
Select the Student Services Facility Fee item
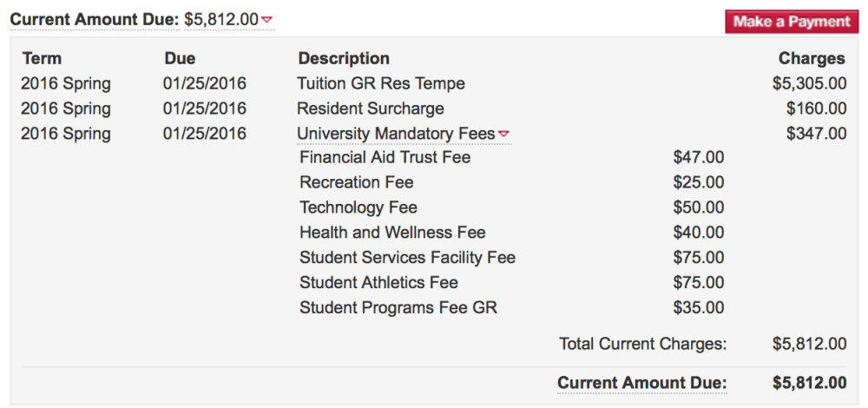(x=407, y=258)
